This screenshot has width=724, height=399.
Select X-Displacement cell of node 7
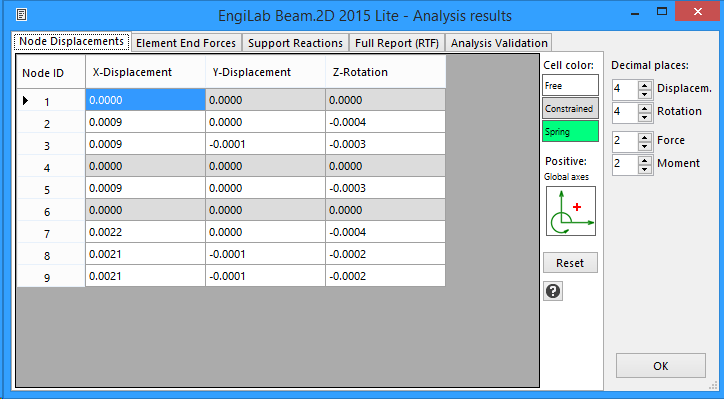[145, 232]
